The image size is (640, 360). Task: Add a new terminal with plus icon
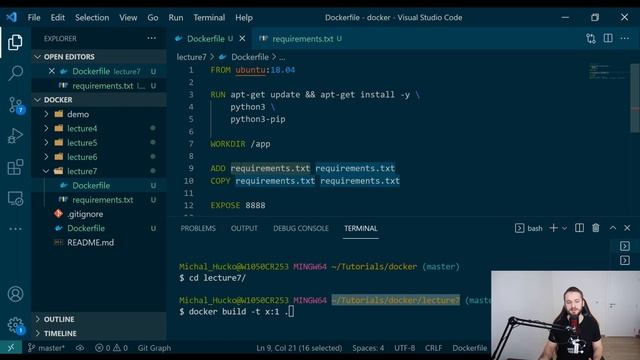point(553,228)
